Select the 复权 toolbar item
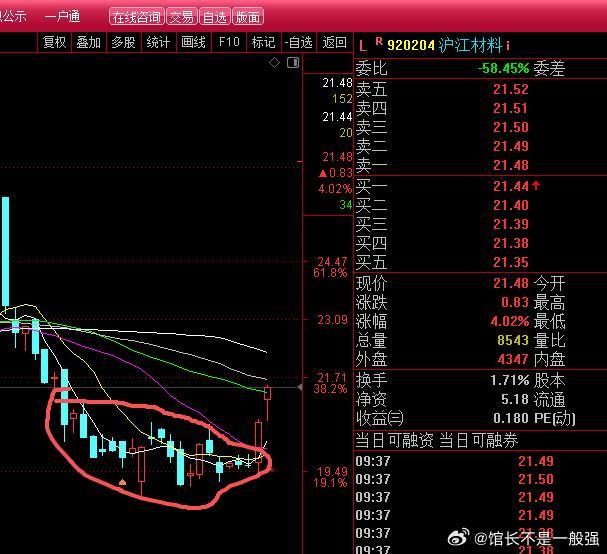The image size is (607, 554). click(x=55, y=42)
